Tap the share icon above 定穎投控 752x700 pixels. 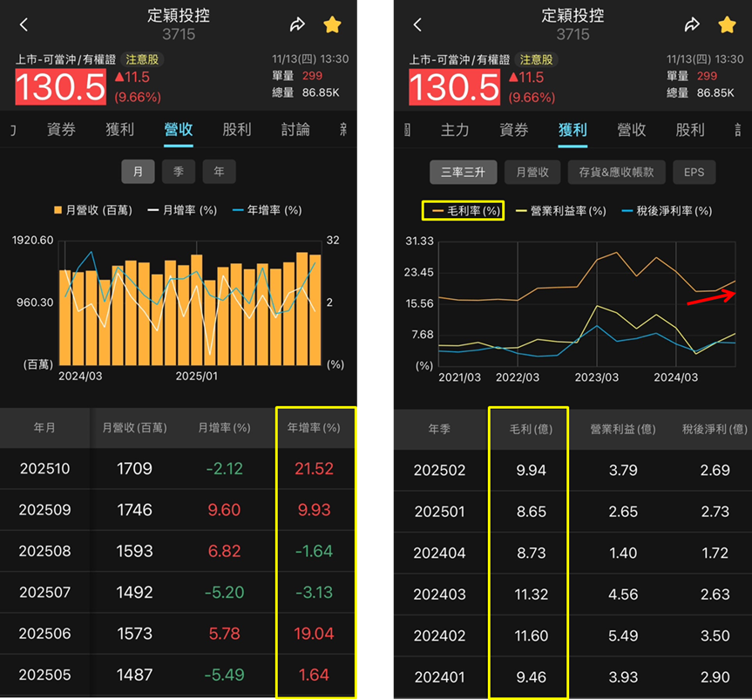coord(297,24)
